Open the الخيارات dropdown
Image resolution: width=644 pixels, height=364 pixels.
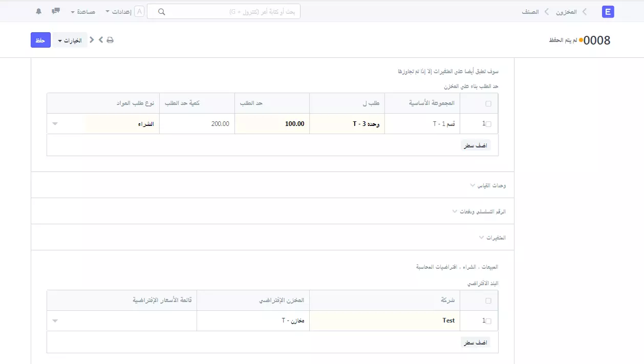pyautogui.click(x=70, y=40)
